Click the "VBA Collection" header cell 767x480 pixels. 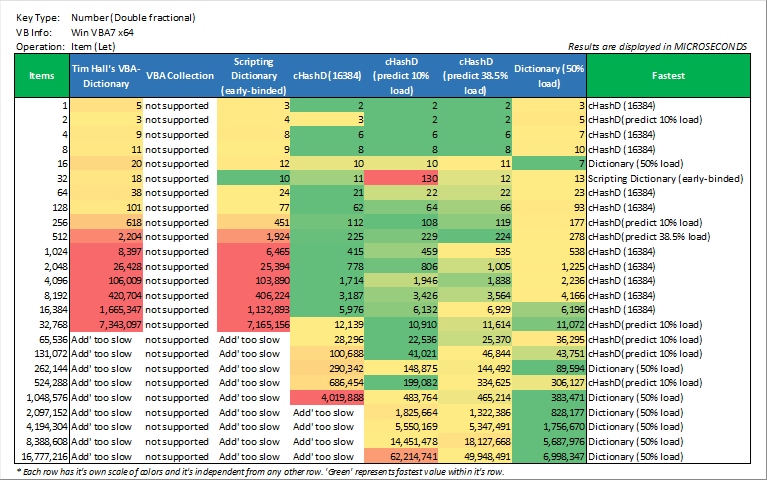point(179,75)
